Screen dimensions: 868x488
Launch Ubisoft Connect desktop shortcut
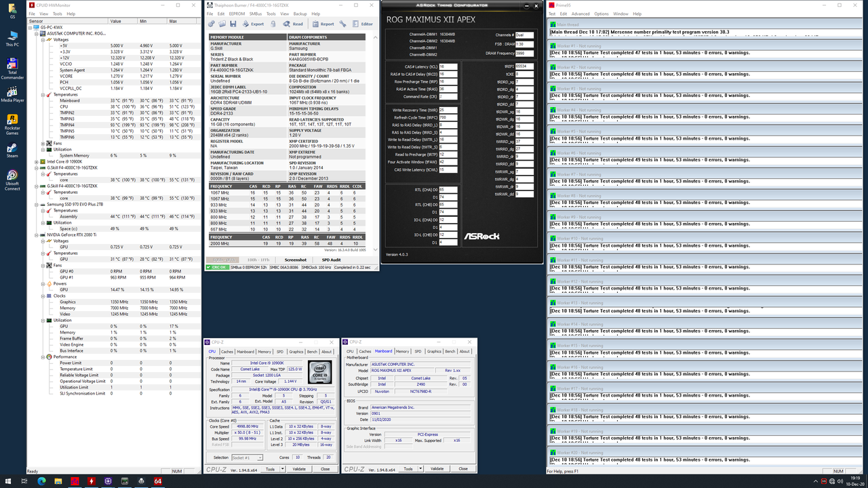click(12, 180)
